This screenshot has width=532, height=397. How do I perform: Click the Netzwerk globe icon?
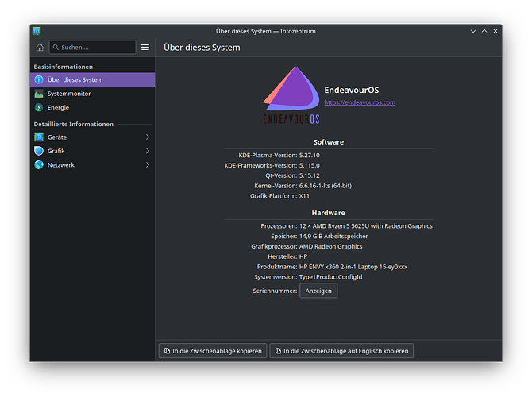click(x=39, y=165)
